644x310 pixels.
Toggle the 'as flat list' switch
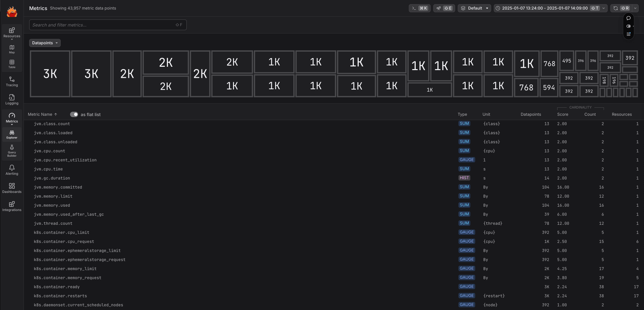tap(74, 114)
